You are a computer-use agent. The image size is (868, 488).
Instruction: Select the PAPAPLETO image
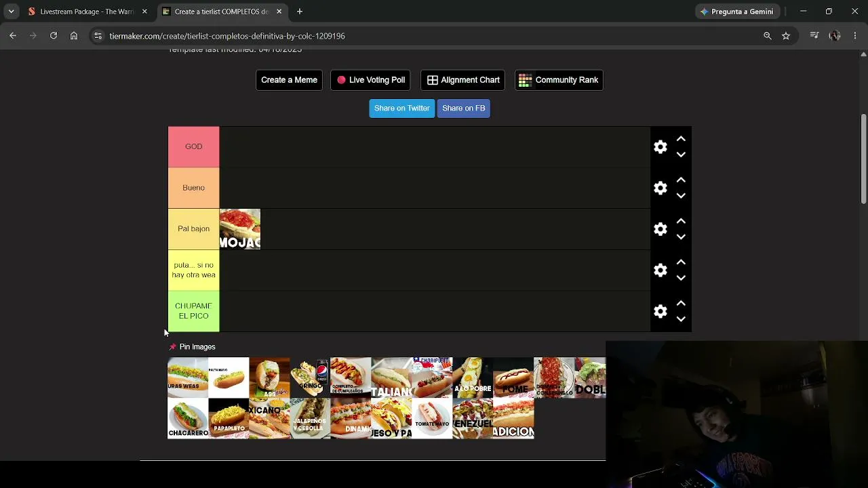(229, 418)
